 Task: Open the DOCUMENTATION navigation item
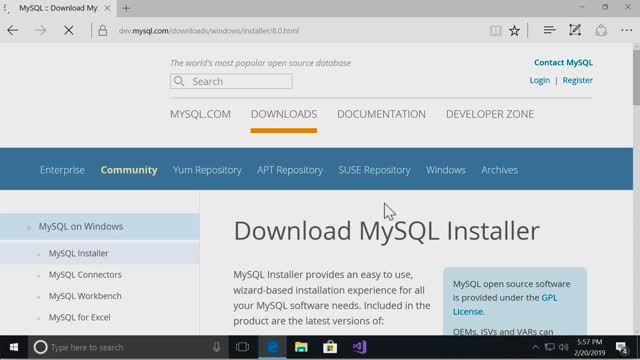[x=381, y=114]
